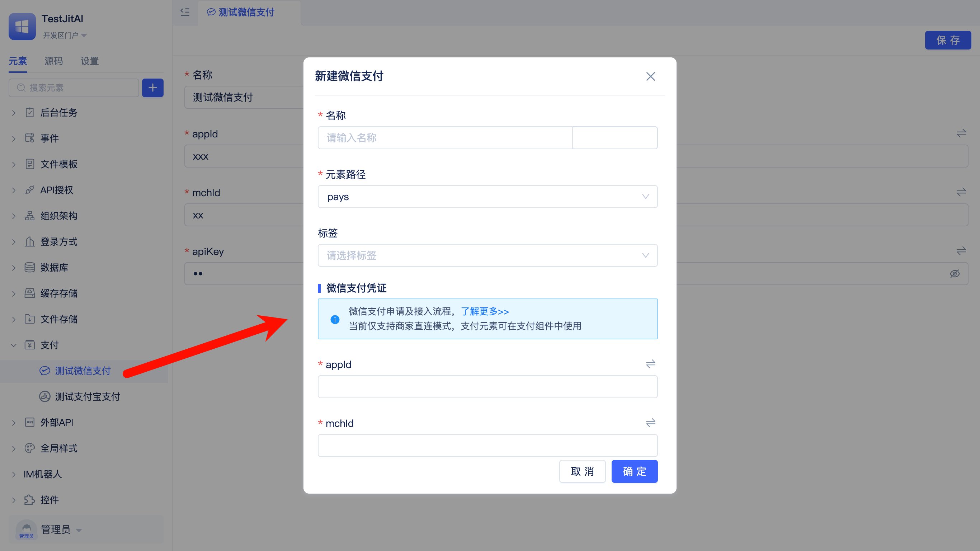Click the 支付 icon in the tree

tap(30, 345)
